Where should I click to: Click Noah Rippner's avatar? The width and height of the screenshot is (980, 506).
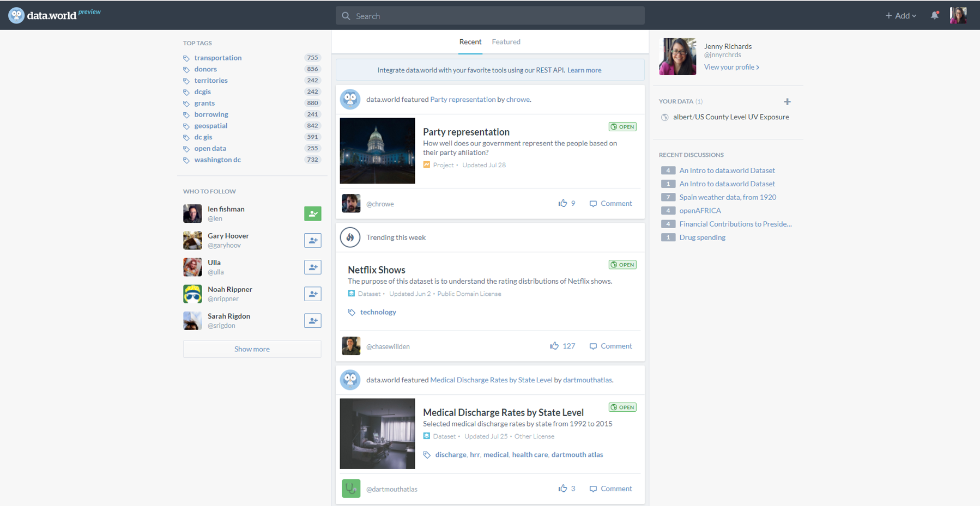(192, 294)
